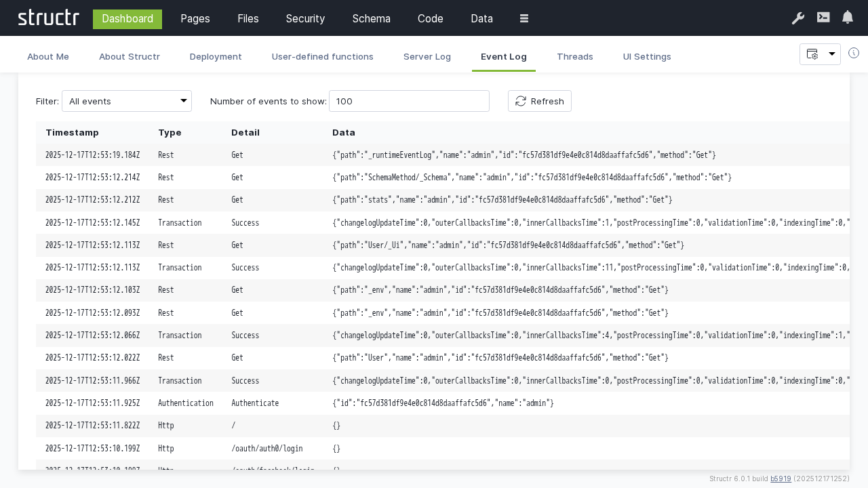The image size is (868, 488).
Task: Click the window settings icon
Action: click(812, 54)
